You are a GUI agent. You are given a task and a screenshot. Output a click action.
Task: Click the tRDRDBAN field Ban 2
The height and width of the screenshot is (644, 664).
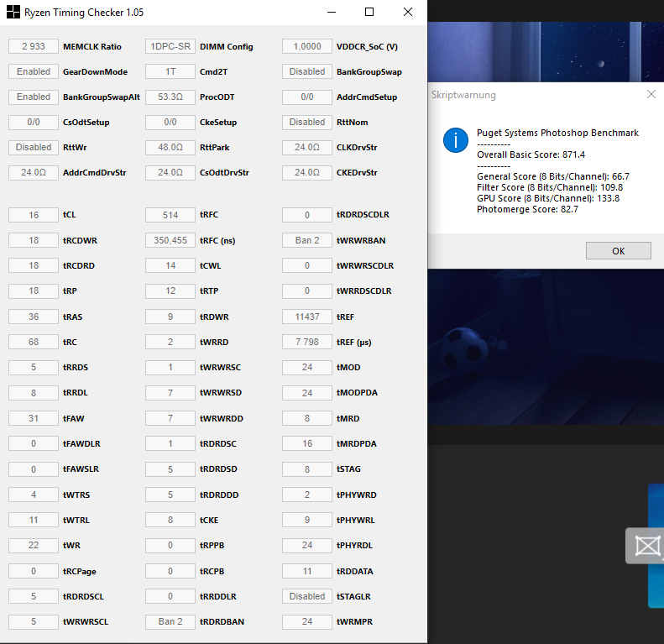(170, 621)
